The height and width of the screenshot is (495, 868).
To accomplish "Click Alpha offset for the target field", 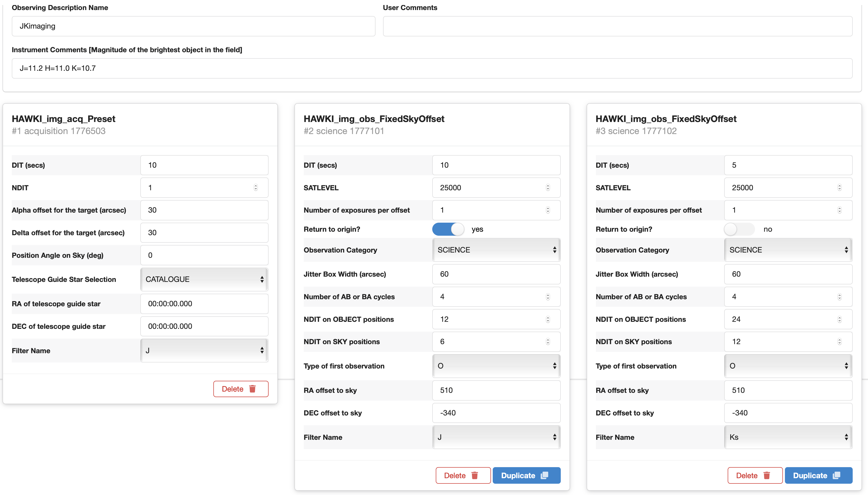I will pos(204,210).
